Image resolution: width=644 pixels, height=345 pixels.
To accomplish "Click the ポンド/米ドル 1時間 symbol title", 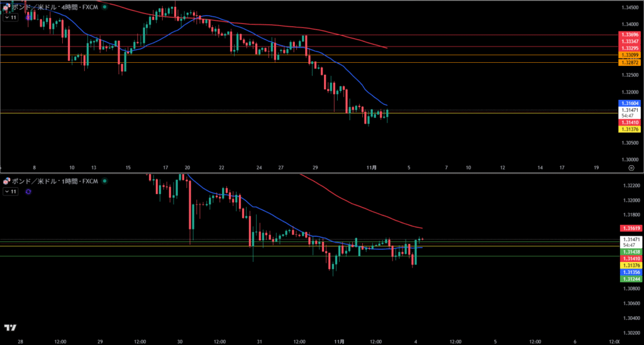I will point(53,181).
